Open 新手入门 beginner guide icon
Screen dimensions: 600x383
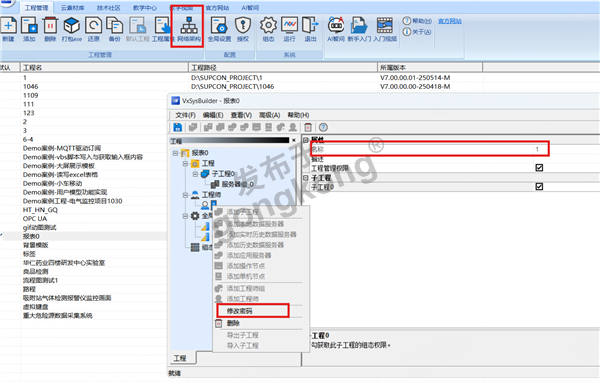[359, 26]
